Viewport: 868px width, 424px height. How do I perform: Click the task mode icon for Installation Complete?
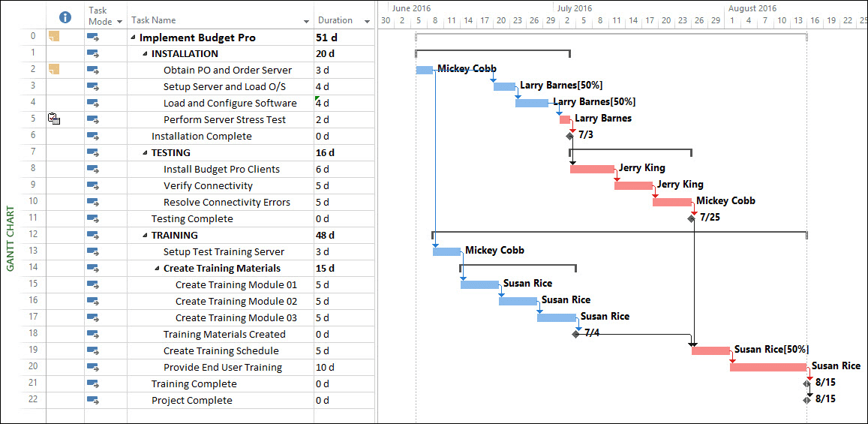[x=92, y=136]
